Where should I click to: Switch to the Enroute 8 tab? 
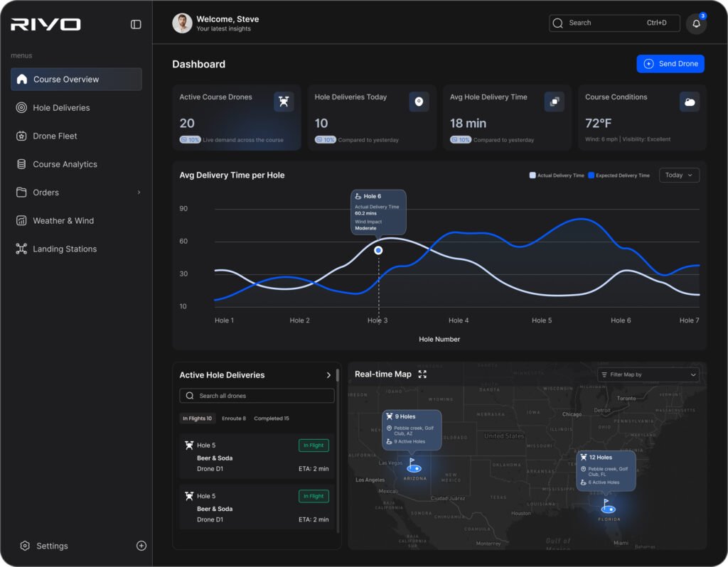click(x=233, y=418)
